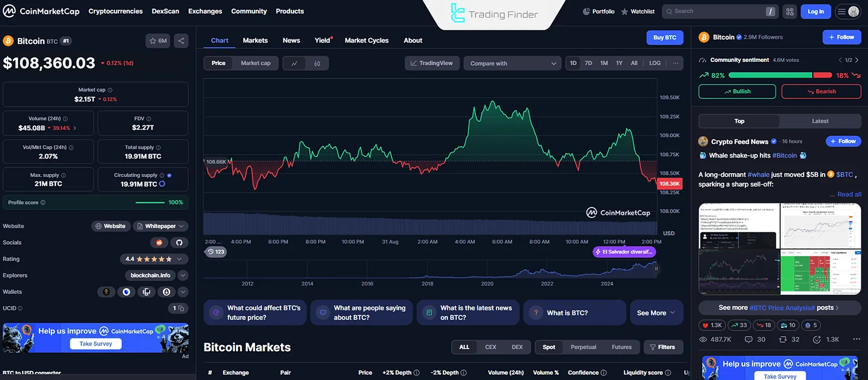Open the Yield tab
This screenshot has height=380, width=868.
(323, 41)
